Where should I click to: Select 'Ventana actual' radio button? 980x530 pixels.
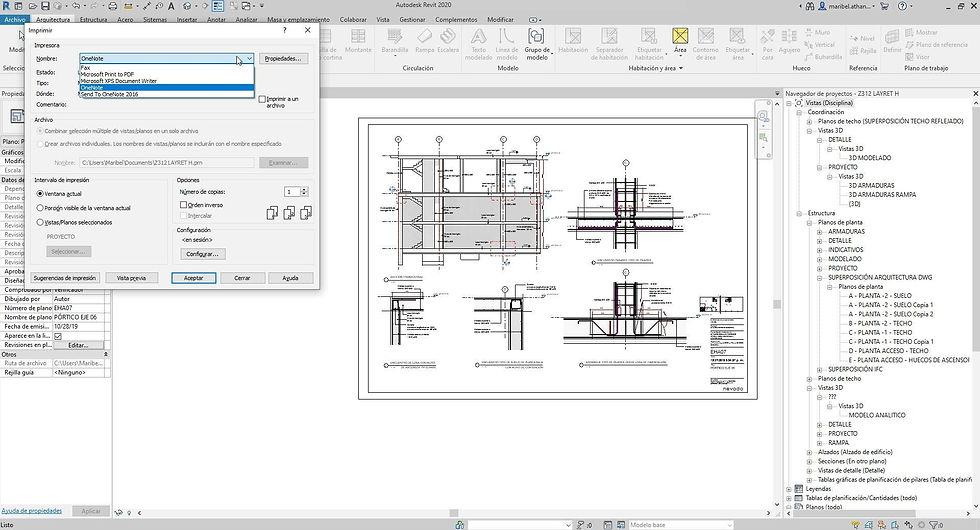click(x=40, y=194)
